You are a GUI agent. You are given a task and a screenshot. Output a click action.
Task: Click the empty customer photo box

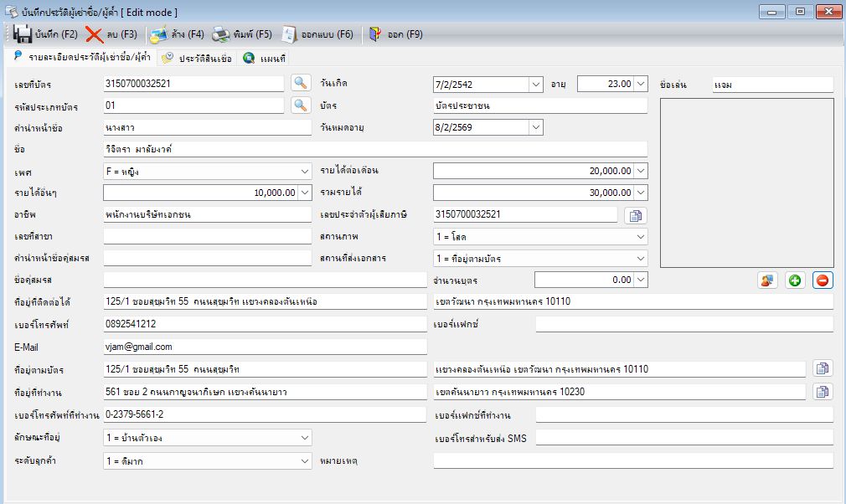pos(746,183)
